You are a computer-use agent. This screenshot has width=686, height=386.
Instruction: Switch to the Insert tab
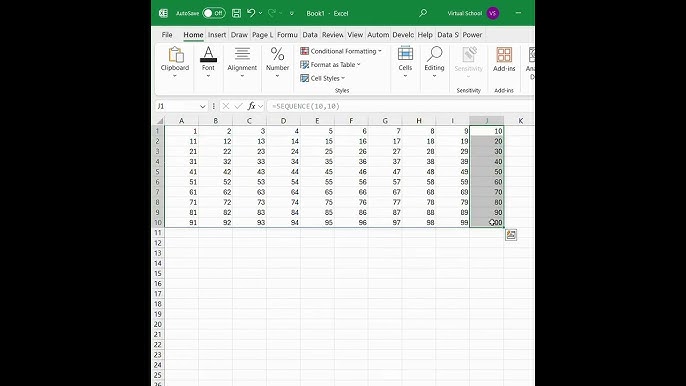[x=217, y=35]
